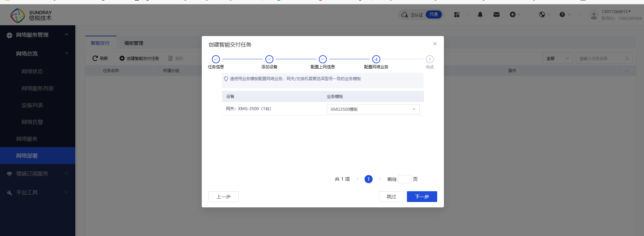Open the XMG3500模板 template dropdown
Image resolution: width=644 pixels, height=236 pixels.
tap(373, 109)
